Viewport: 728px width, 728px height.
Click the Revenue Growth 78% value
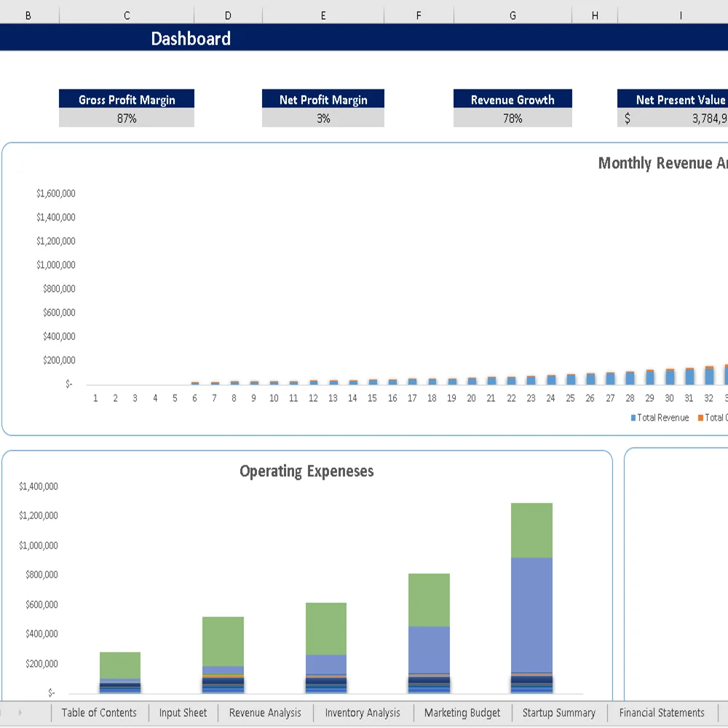coord(513,117)
